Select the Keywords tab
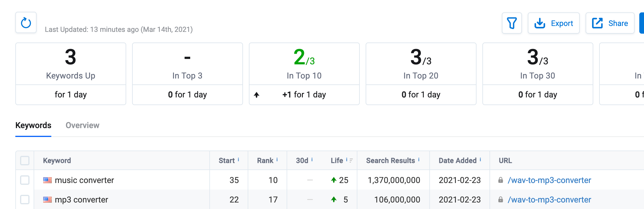 click(x=33, y=125)
